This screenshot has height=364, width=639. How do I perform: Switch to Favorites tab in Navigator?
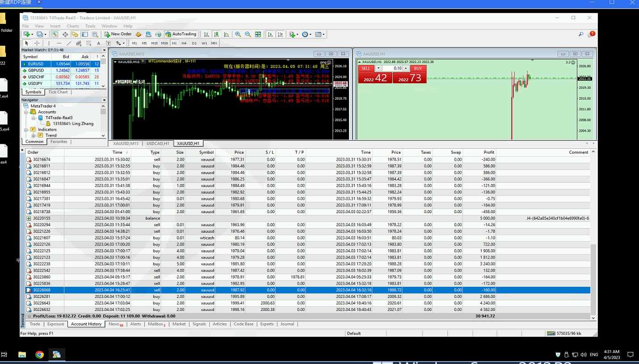pyautogui.click(x=59, y=142)
